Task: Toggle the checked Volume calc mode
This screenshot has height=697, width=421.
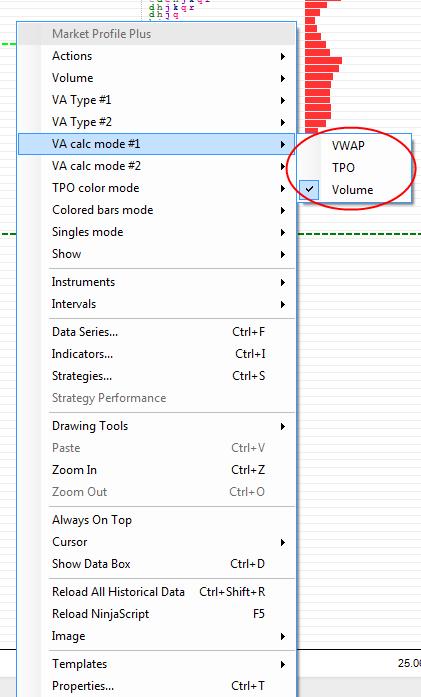Action: [x=354, y=190]
